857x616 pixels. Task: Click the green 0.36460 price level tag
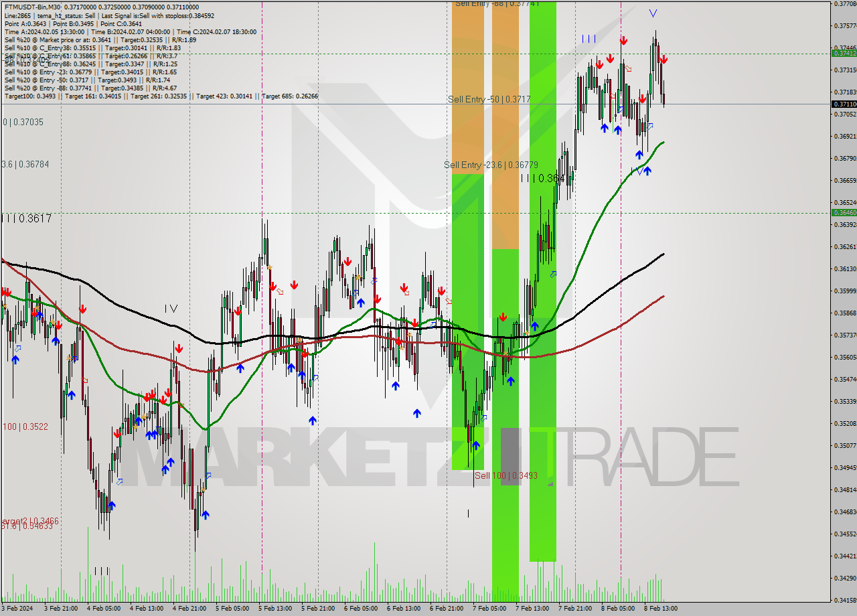[x=844, y=212]
